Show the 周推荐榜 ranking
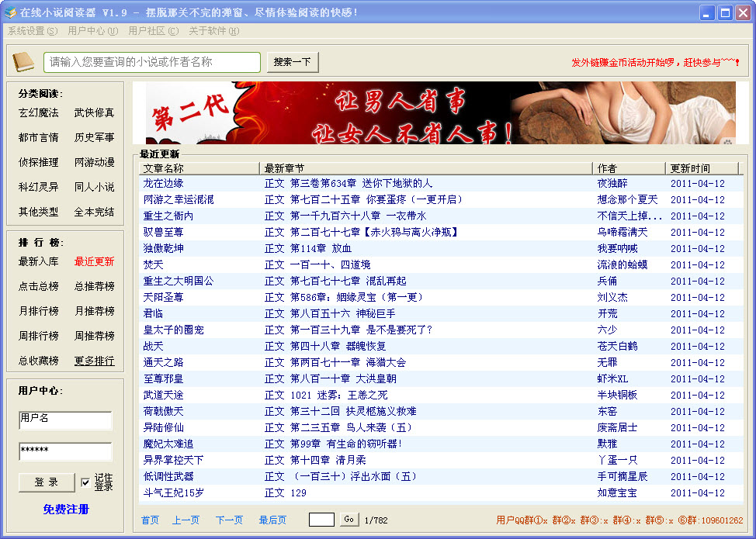The image size is (756, 539). coord(94,336)
